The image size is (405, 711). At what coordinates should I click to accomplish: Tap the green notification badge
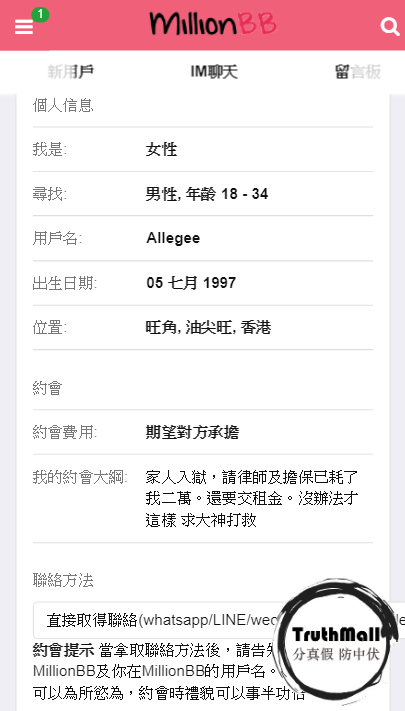point(40,15)
